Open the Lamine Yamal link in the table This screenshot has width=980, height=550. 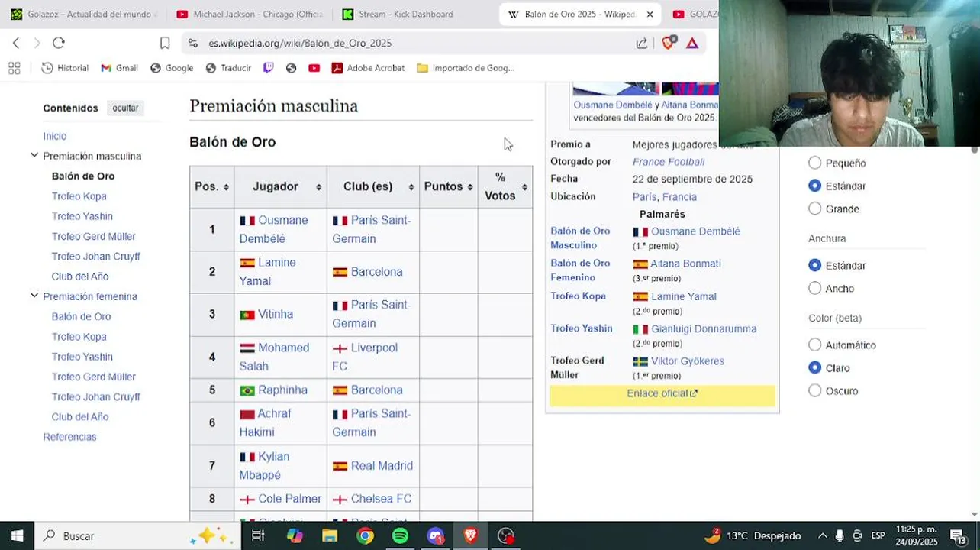[268, 271]
